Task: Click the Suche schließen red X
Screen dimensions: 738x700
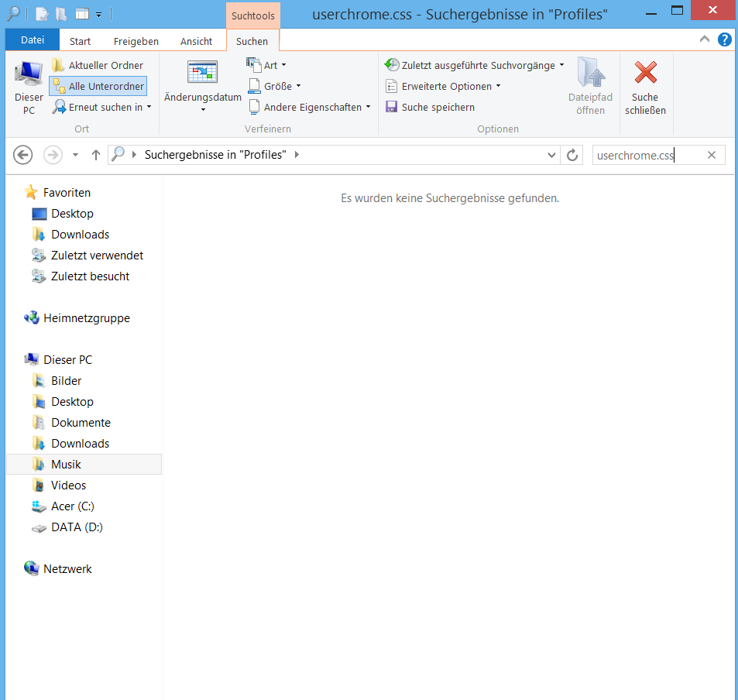Action: point(645,73)
